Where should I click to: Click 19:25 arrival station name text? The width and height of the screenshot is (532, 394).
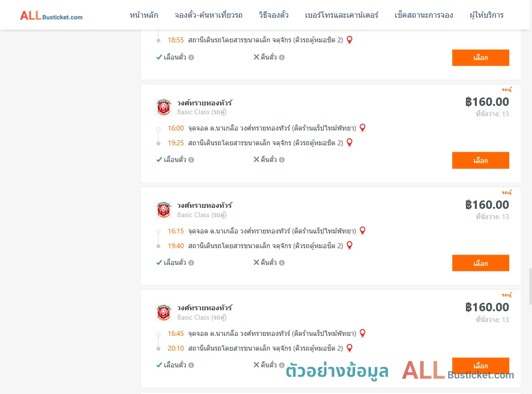[266, 143]
